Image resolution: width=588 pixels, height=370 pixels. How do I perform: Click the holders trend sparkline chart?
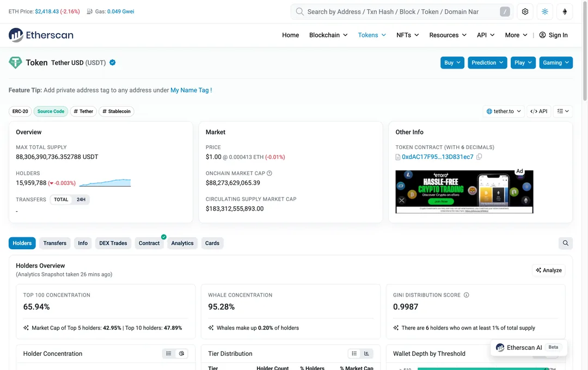coord(105,183)
